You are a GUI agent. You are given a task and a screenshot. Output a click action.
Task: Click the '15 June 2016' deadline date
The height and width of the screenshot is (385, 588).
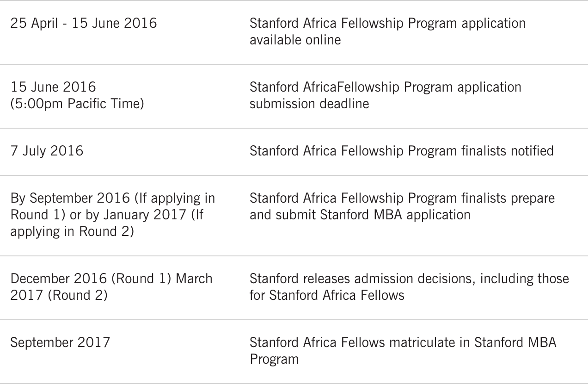point(52,87)
